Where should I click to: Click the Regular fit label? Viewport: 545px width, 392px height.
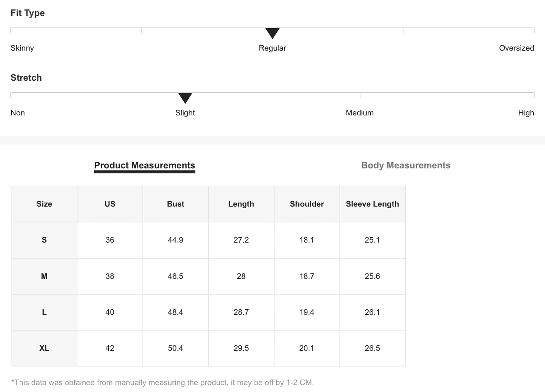272,48
